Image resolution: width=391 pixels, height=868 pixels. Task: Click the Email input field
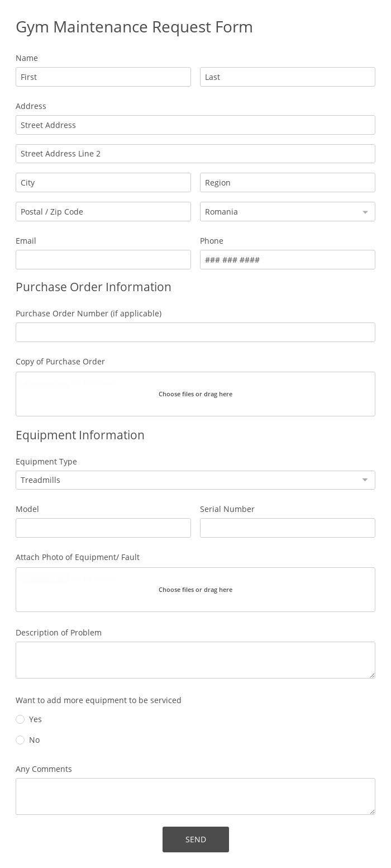103,259
